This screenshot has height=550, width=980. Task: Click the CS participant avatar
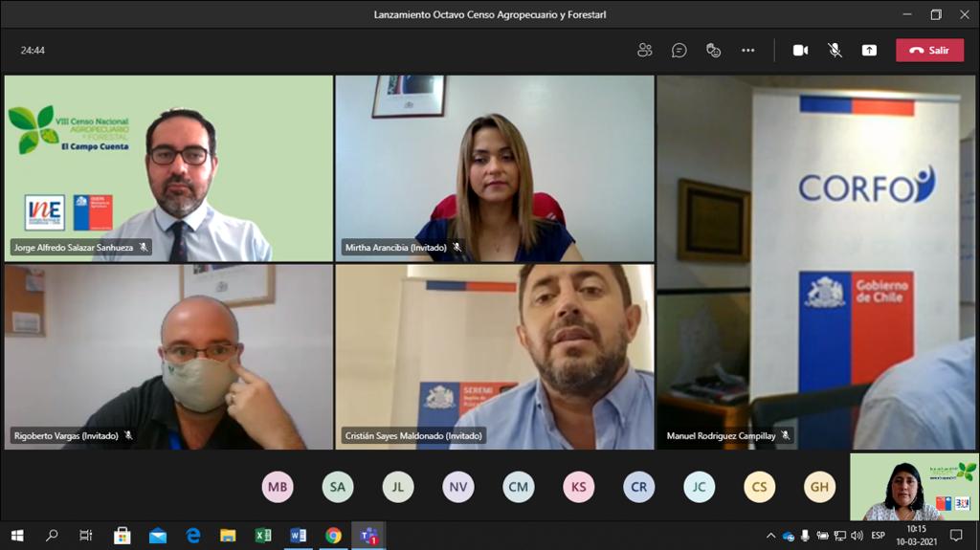[759, 487]
